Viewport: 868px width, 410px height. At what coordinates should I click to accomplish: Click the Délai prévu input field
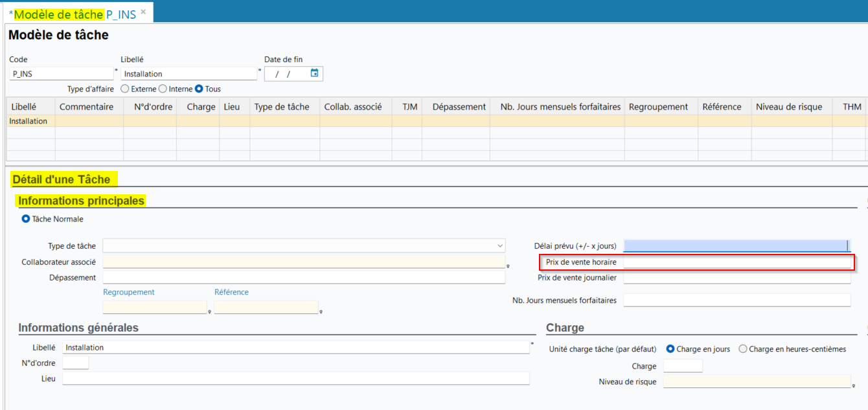click(x=735, y=246)
